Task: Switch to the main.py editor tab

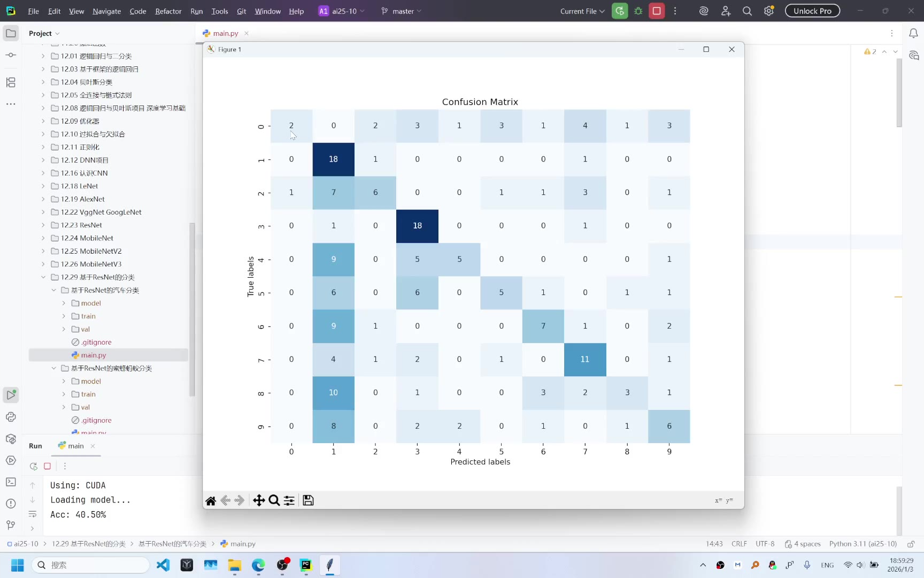Action: [x=225, y=33]
